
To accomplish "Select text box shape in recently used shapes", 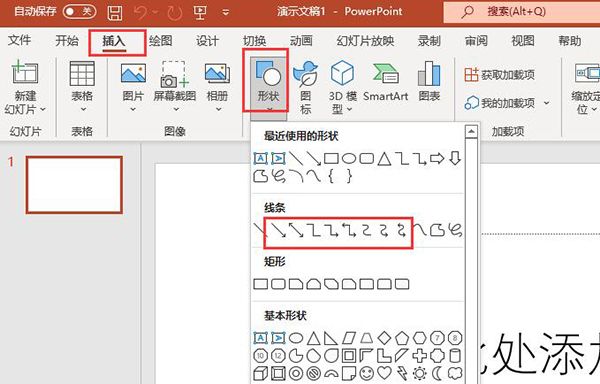I will 260,158.
